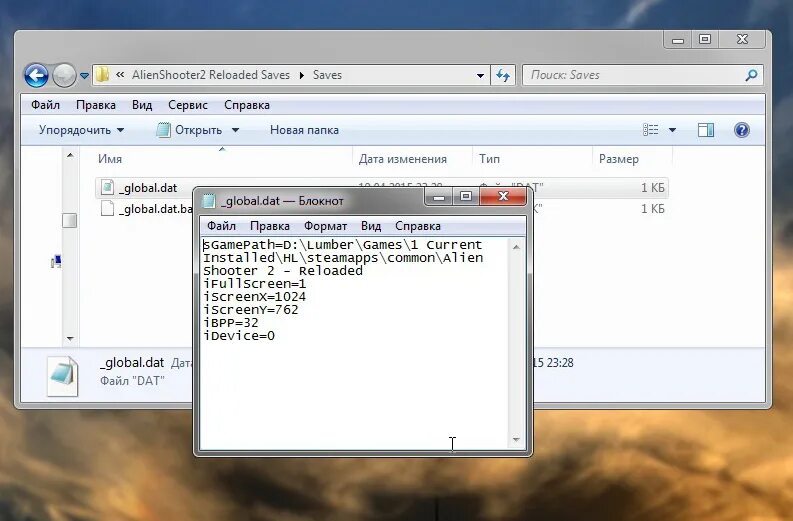793x521 pixels.
Task: Minimize the Explorer window
Action: (x=678, y=39)
